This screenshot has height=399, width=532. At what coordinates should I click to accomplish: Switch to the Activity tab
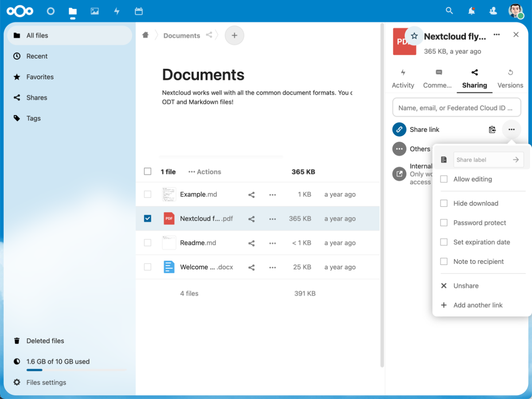(x=403, y=79)
